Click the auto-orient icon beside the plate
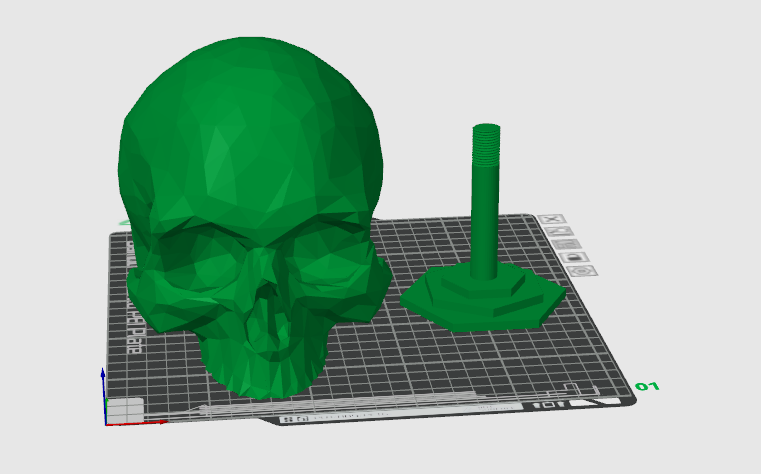 point(560,231)
